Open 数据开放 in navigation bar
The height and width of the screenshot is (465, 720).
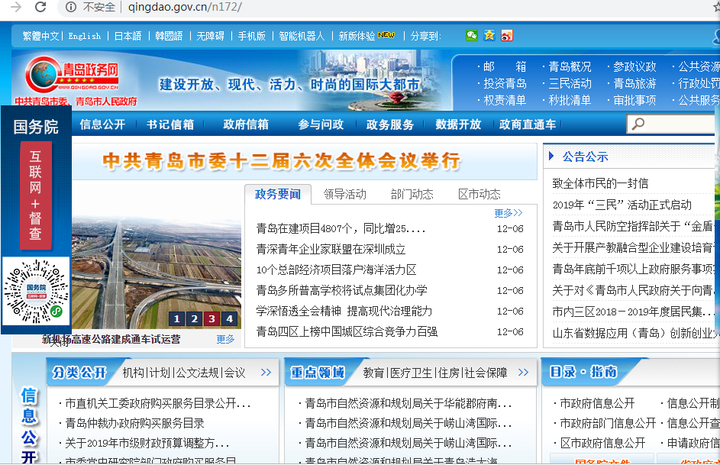(458, 124)
